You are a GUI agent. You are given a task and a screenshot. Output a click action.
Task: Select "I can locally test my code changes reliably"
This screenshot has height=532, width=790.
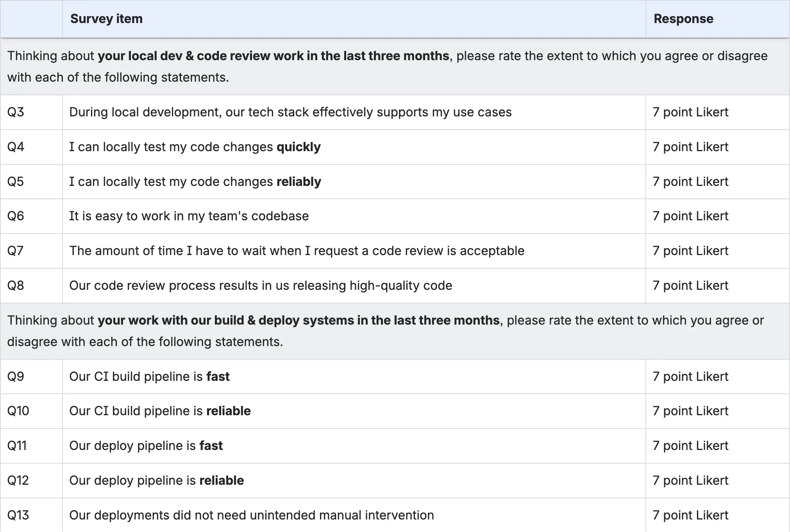coord(195,182)
